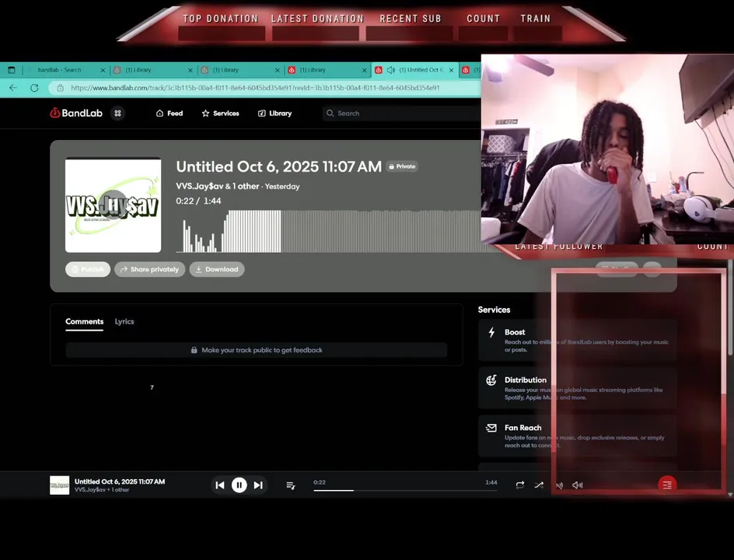The height and width of the screenshot is (560, 734).
Task: Open the BandLab apps grid icon
Action: tap(117, 114)
